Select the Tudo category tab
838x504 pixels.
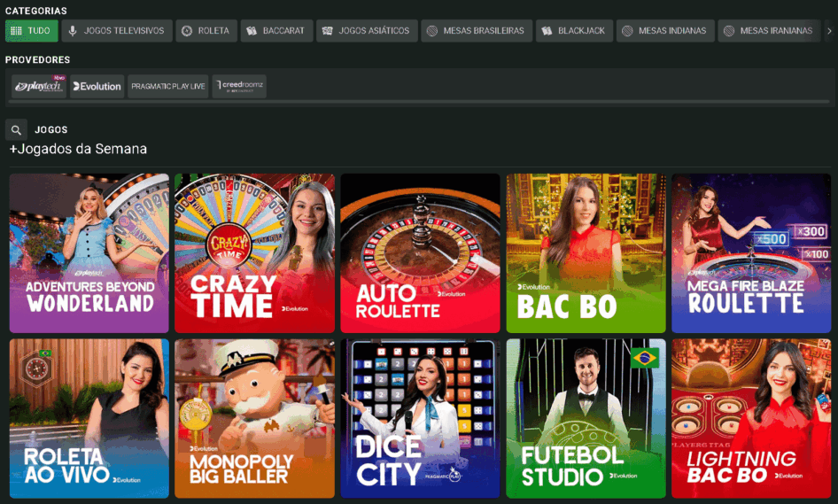31,31
